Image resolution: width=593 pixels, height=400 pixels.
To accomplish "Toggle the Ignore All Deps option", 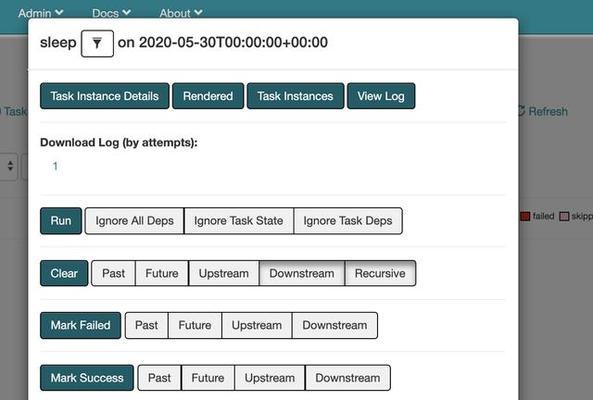I will click(134, 221).
